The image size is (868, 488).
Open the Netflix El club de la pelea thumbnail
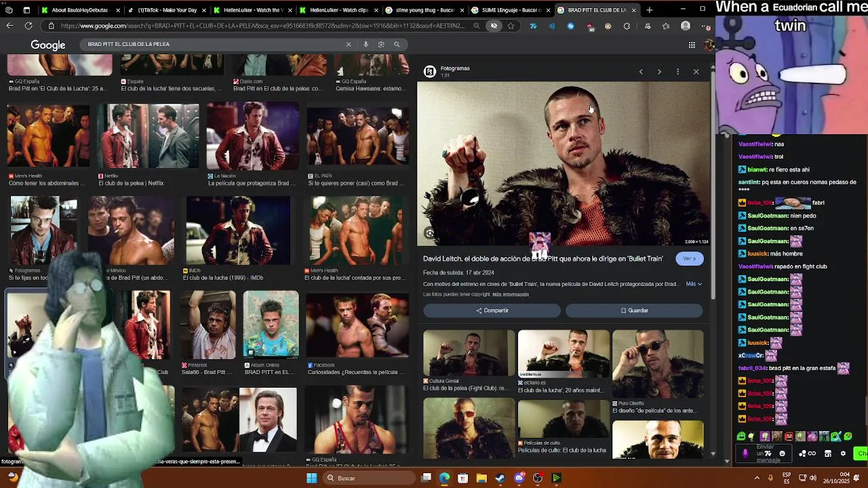[149, 136]
